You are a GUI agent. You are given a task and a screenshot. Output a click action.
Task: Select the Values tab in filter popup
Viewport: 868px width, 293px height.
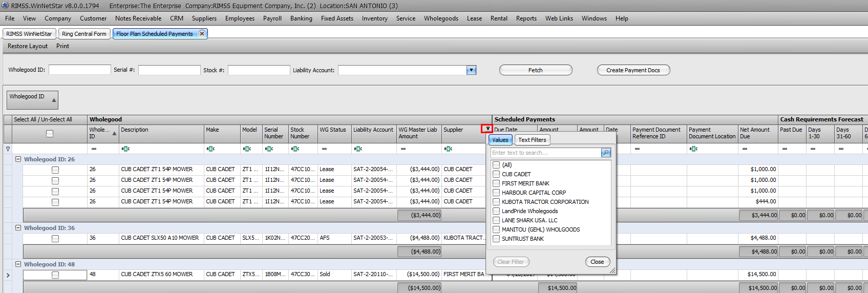[500, 140]
